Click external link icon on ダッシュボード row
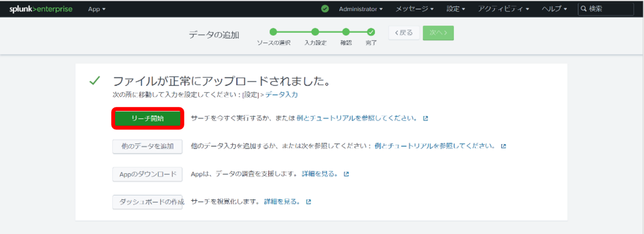Screen dimensions: 644x234 coord(309,202)
